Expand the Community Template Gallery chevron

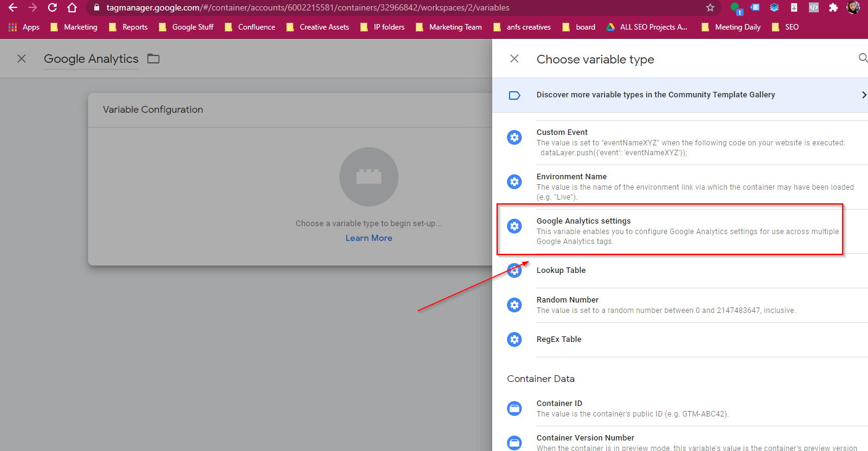coord(864,94)
